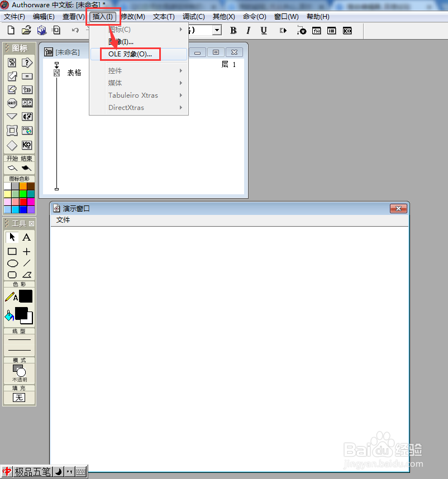Select the Rectangle tool

click(x=12, y=251)
